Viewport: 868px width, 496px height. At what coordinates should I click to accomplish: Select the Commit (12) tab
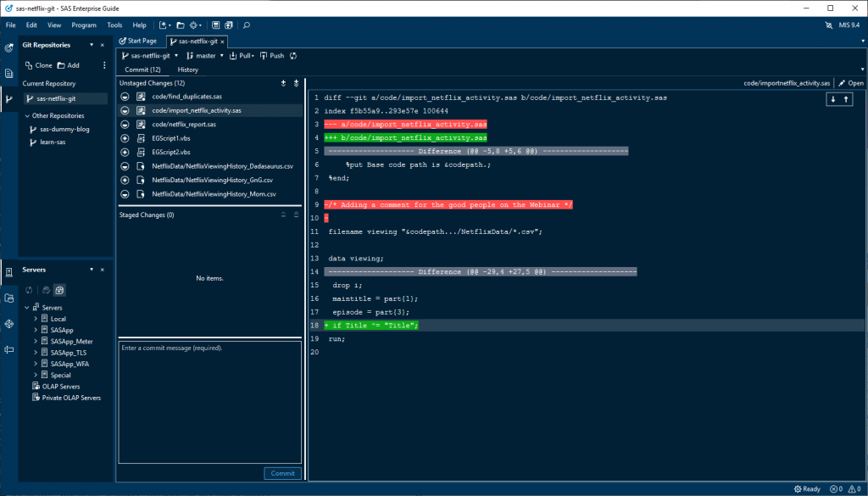142,70
